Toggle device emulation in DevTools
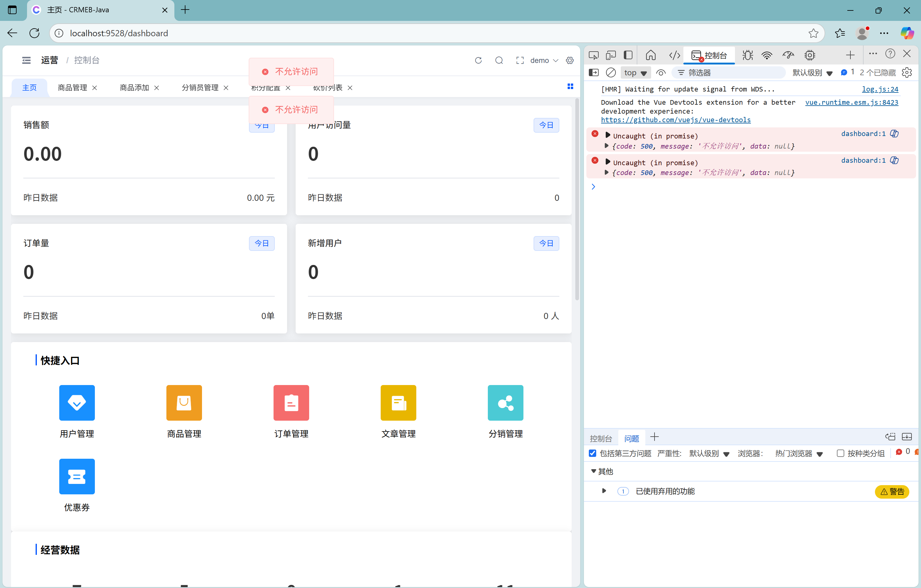The image size is (921, 588). (611, 55)
